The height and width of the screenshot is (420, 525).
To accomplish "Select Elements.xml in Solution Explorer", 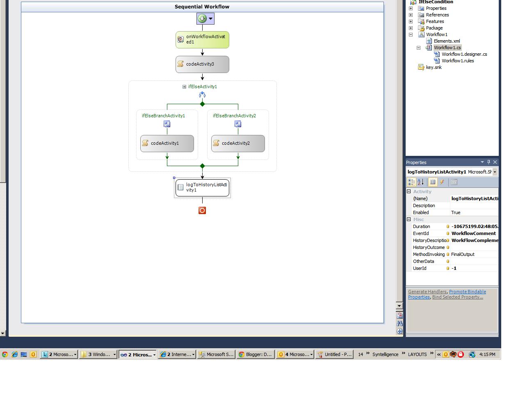I will 447,41.
